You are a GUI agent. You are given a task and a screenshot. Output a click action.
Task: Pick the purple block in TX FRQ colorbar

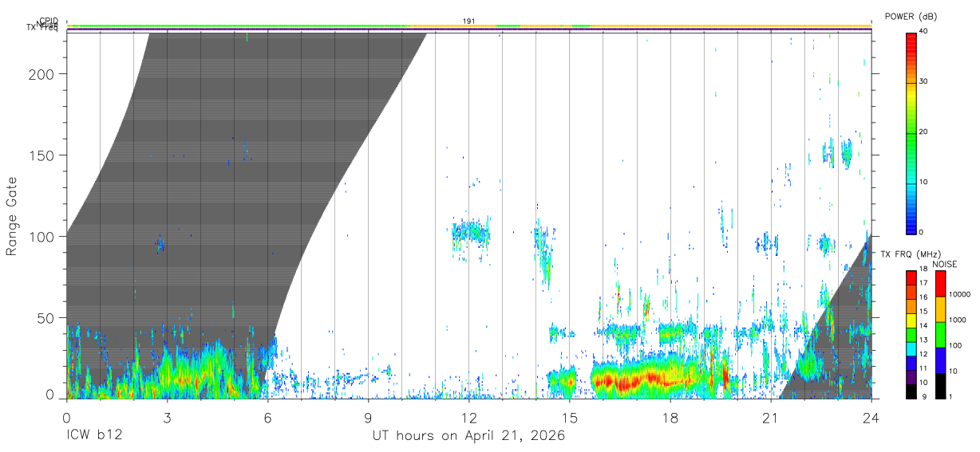[911, 375]
